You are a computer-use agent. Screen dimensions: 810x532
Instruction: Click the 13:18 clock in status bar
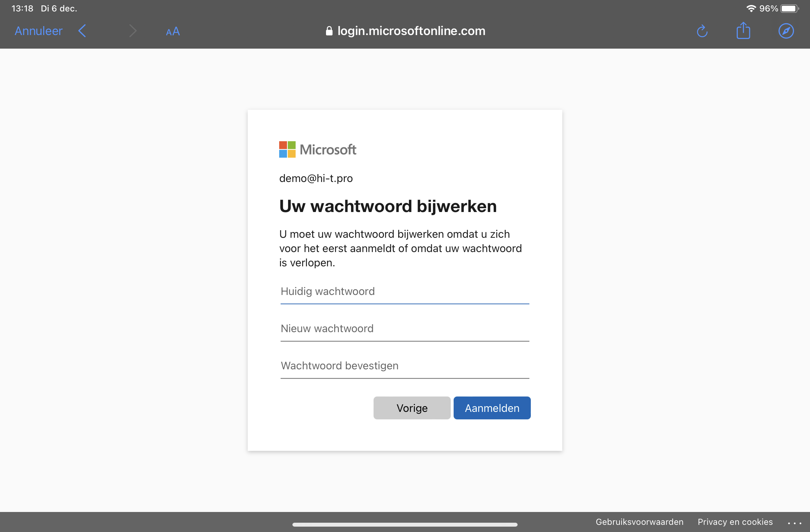tap(22, 8)
